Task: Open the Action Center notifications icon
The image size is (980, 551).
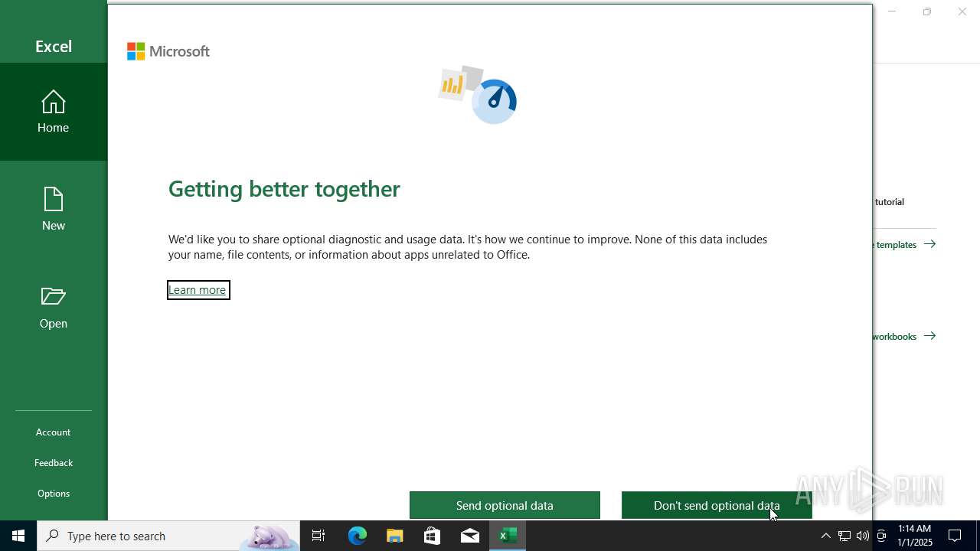Action: click(x=955, y=536)
